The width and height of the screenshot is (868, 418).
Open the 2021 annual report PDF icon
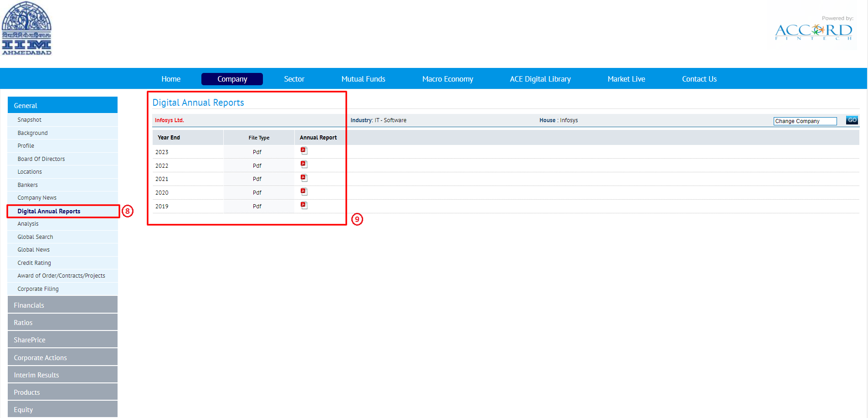pos(304,178)
